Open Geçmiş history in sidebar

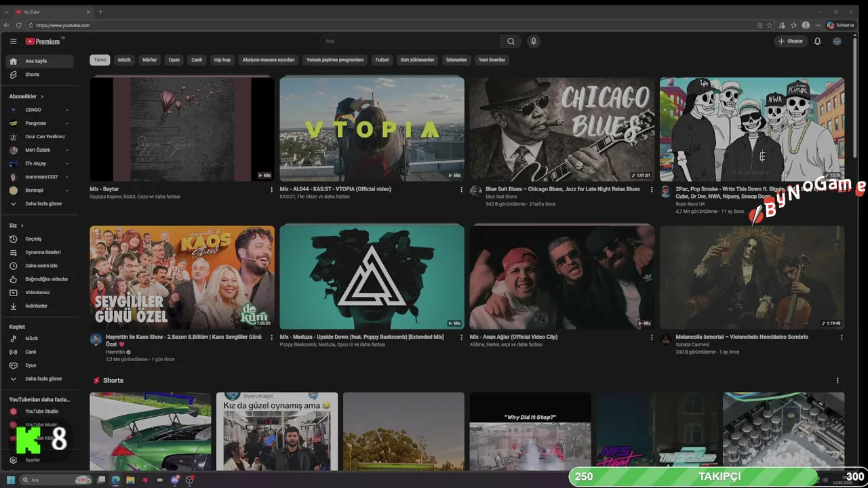39,239
